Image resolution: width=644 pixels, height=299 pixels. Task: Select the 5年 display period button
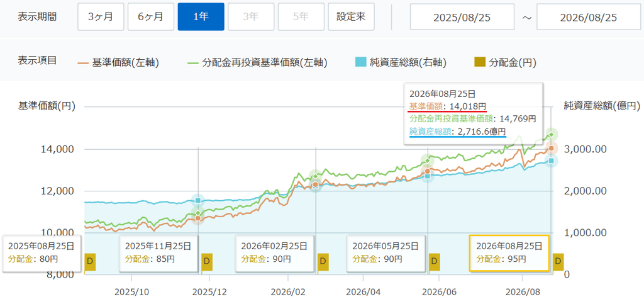(x=301, y=17)
